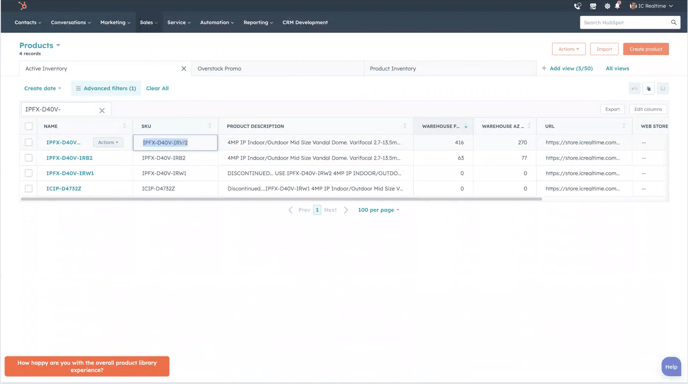Click the Import button
Screen dimensions: 688x384
604,49
